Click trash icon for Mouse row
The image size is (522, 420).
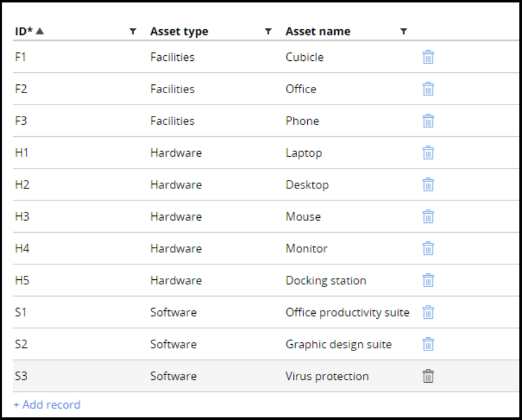tap(428, 217)
